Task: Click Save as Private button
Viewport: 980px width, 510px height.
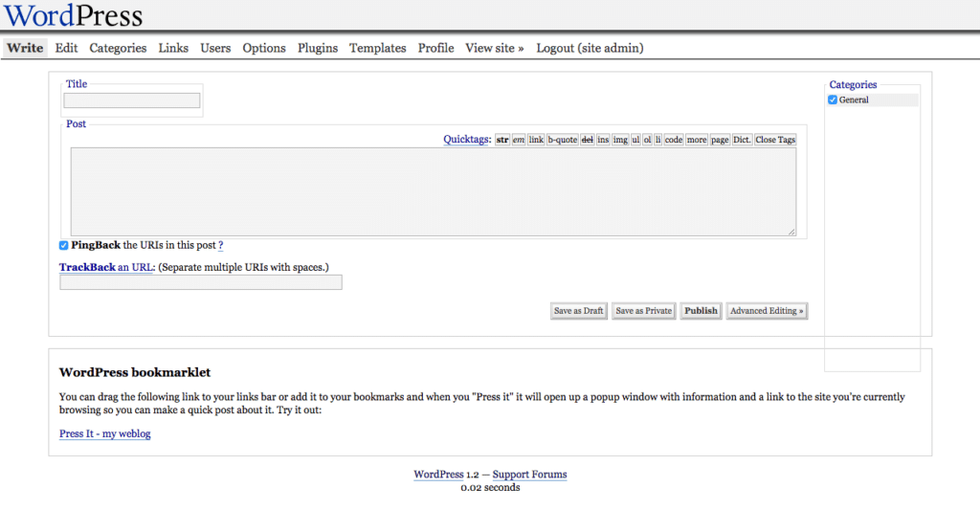Action: coord(644,311)
